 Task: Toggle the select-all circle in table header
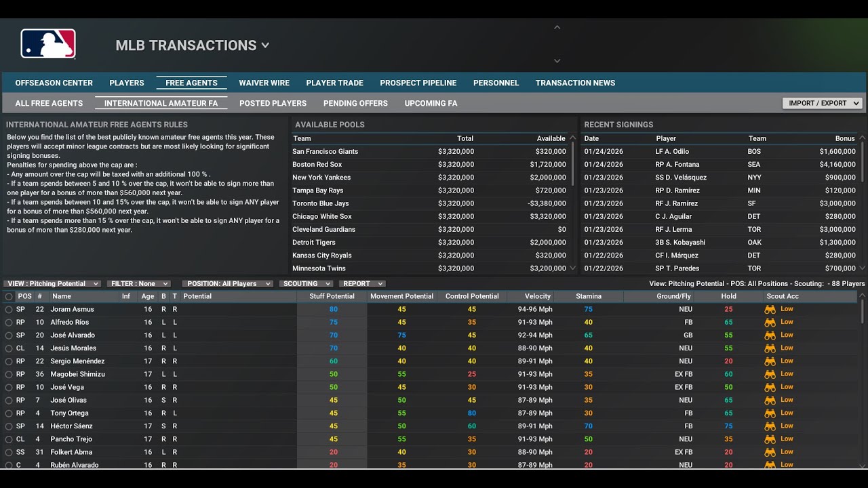(9, 296)
